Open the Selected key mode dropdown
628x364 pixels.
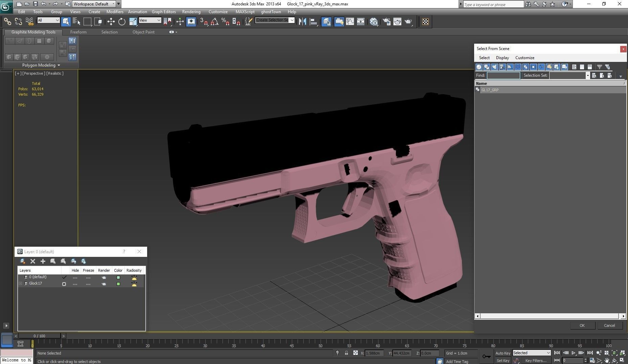(x=532, y=353)
